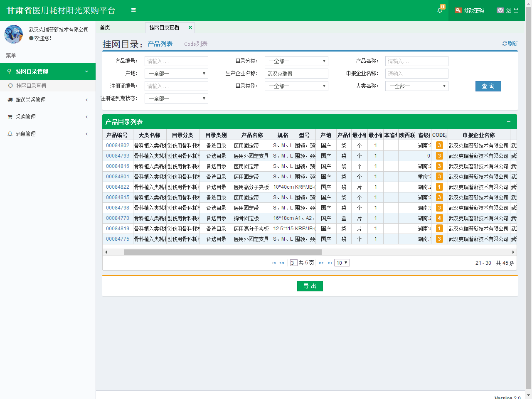Open the 目录分类 dropdown
532x399 pixels.
pyautogui.click(x=296, y=61)
